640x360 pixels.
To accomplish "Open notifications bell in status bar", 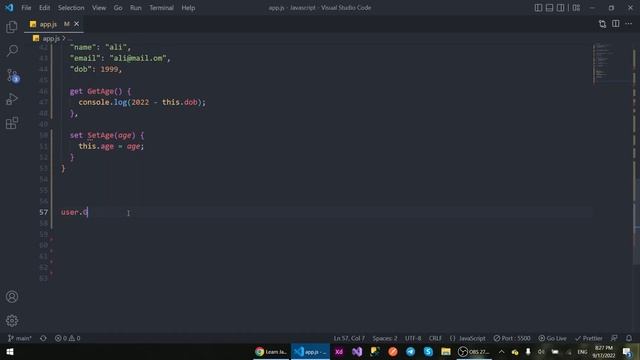I will point(629,338).
